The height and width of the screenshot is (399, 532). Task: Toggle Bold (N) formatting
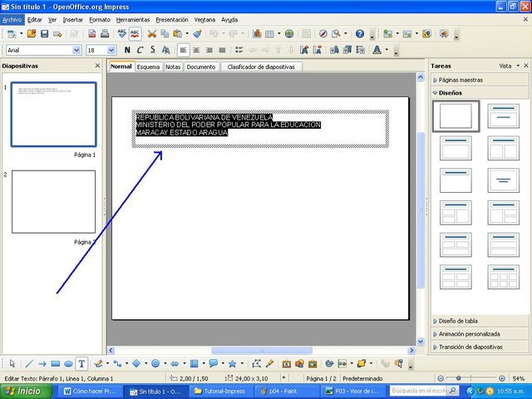(x=127, y=50)
